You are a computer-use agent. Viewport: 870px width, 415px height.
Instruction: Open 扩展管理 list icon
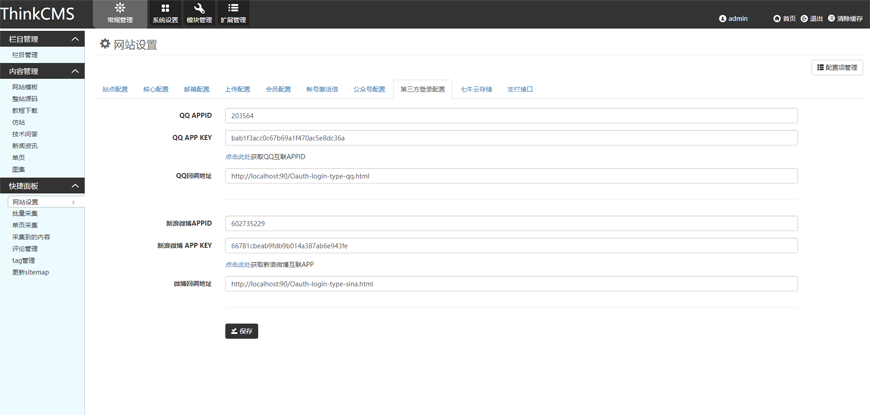pos(233,13)
